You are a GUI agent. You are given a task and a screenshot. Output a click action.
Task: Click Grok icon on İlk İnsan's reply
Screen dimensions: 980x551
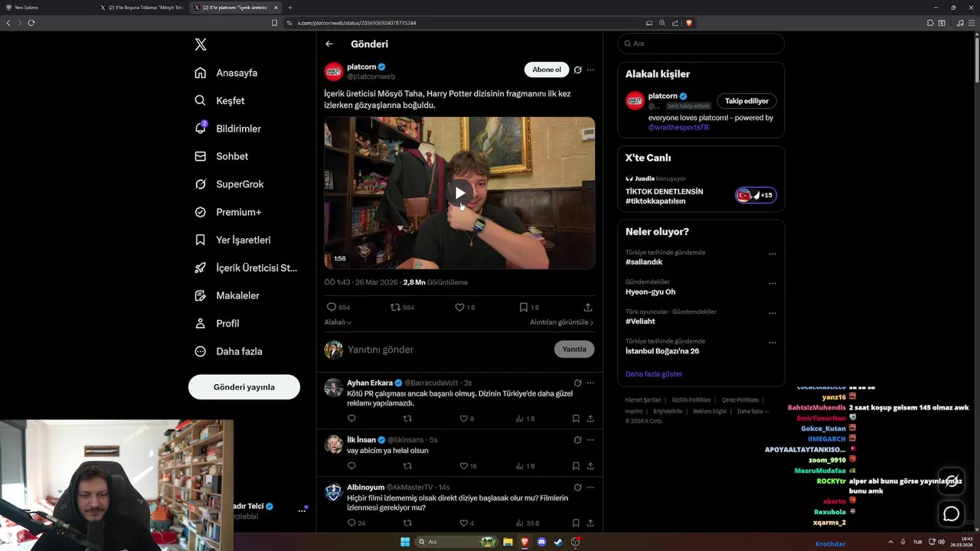(578, 440)
